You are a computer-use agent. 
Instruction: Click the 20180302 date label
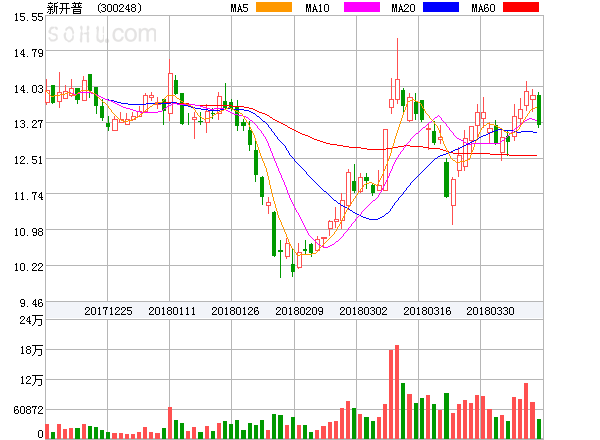pos(363,311)
